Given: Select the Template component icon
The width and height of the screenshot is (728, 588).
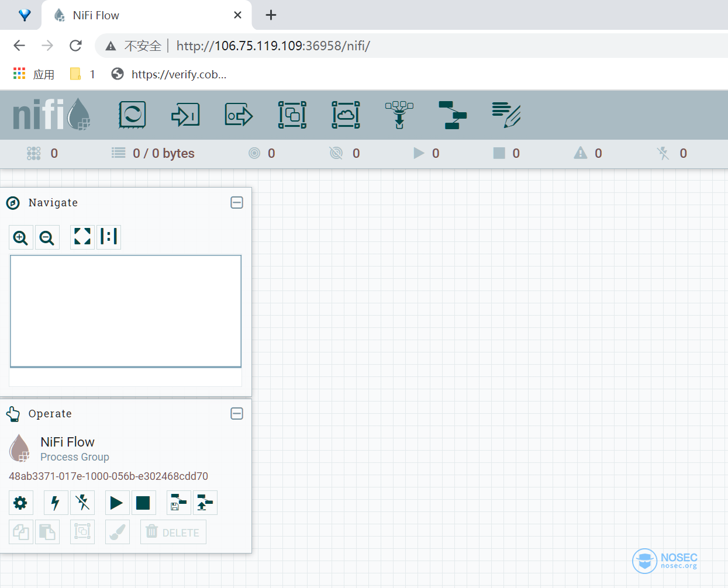Looking at the screenshot, I should [x=453, y=115].
